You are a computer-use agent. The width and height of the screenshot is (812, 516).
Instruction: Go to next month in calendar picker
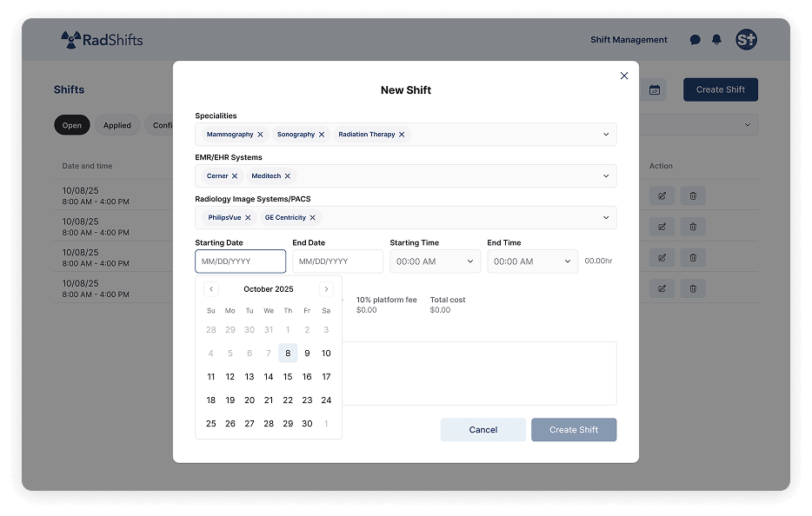(x=326, y=288)
